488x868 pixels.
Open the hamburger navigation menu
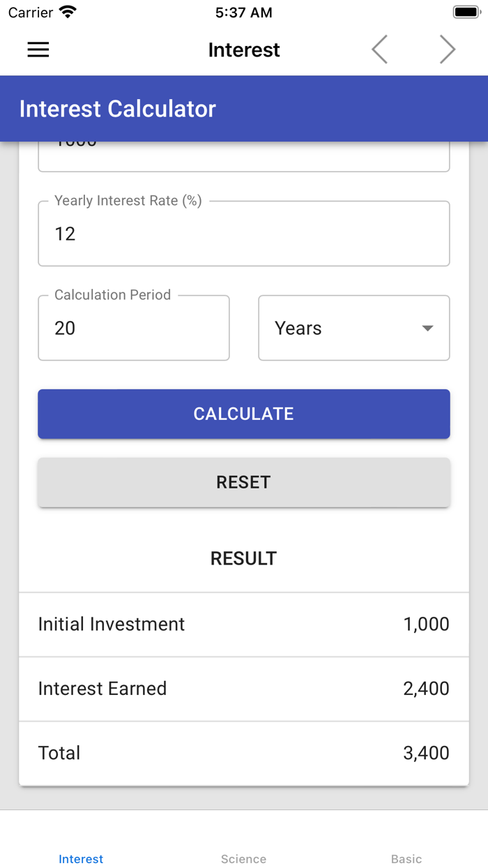(x=38, y=50)
